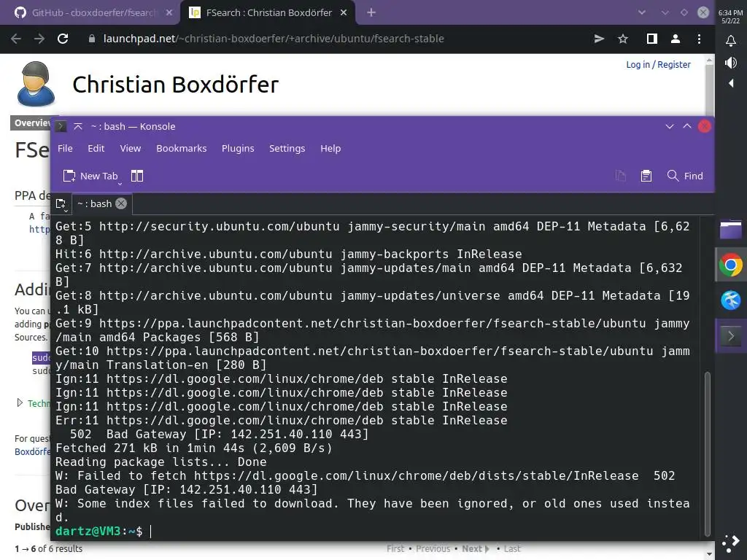Open the application launcher icon at bottom
Image resolution: width=747 pixels, height=560 pixels.
click(730, 543)
